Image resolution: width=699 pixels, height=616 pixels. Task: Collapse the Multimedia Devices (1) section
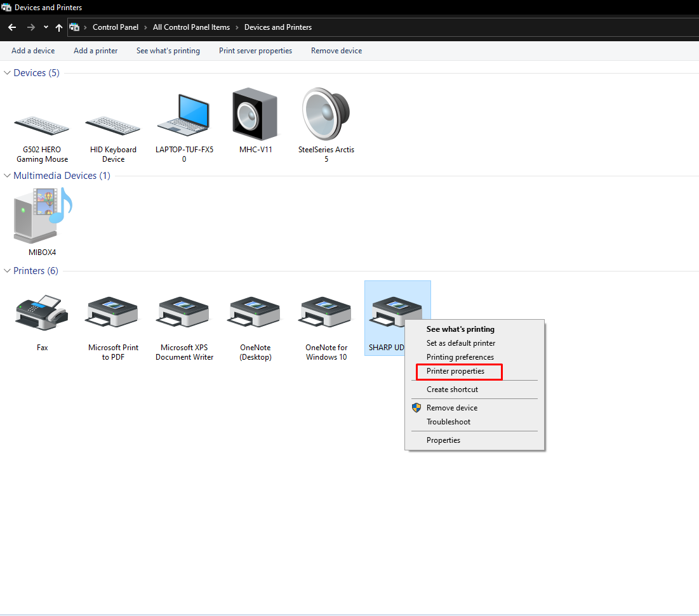click(x=6, y=176)
